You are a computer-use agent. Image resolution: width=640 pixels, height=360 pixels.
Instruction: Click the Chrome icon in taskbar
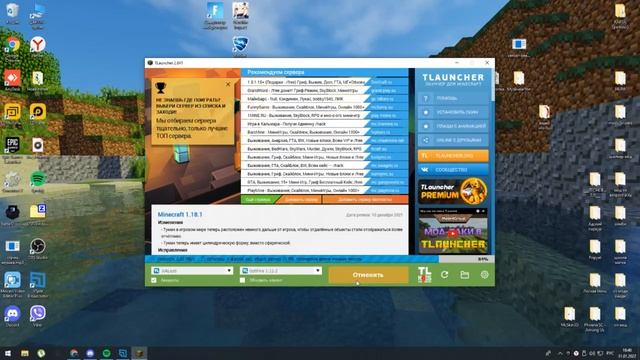coord(74,353)
